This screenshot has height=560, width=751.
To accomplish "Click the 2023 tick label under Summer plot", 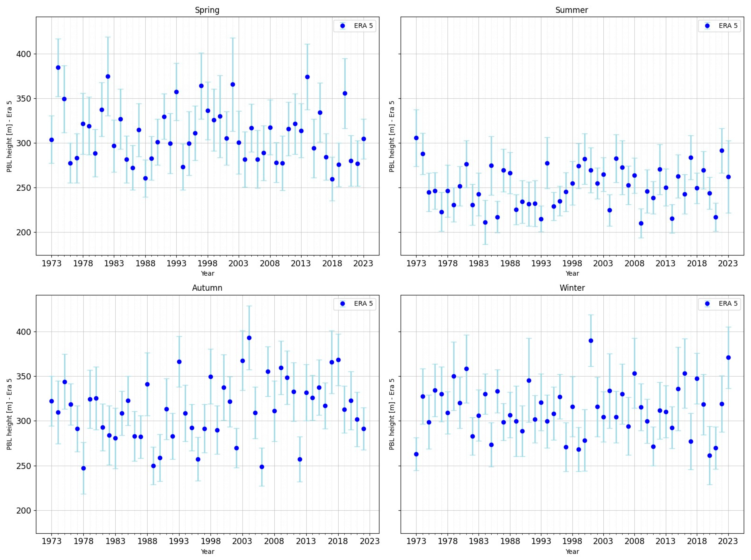I will click(728, 263).
